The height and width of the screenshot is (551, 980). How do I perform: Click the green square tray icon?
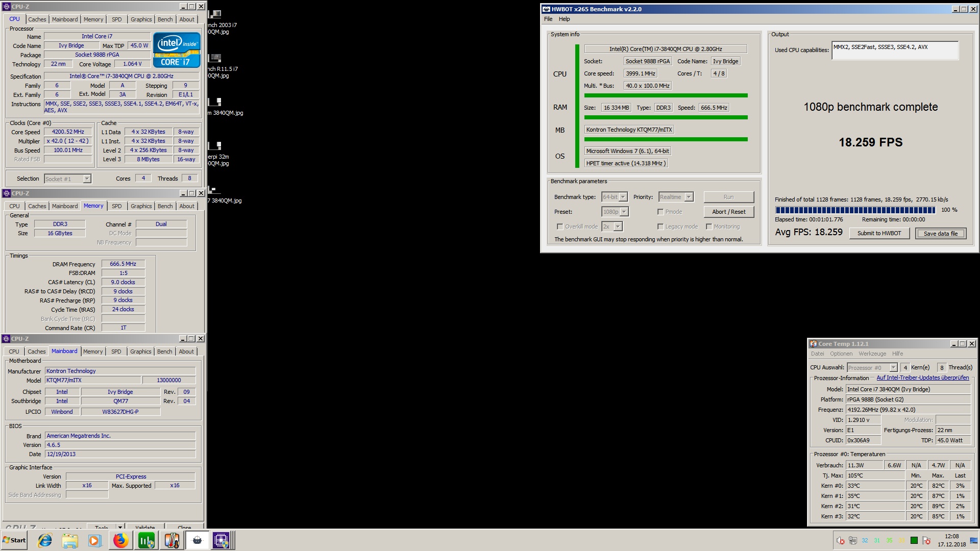click(x=914, y=540)
